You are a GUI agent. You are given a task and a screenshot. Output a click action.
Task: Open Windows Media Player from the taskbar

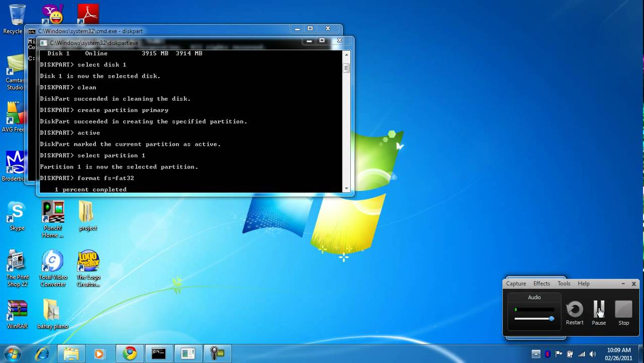pyautogui.click(x=99, y=353)
